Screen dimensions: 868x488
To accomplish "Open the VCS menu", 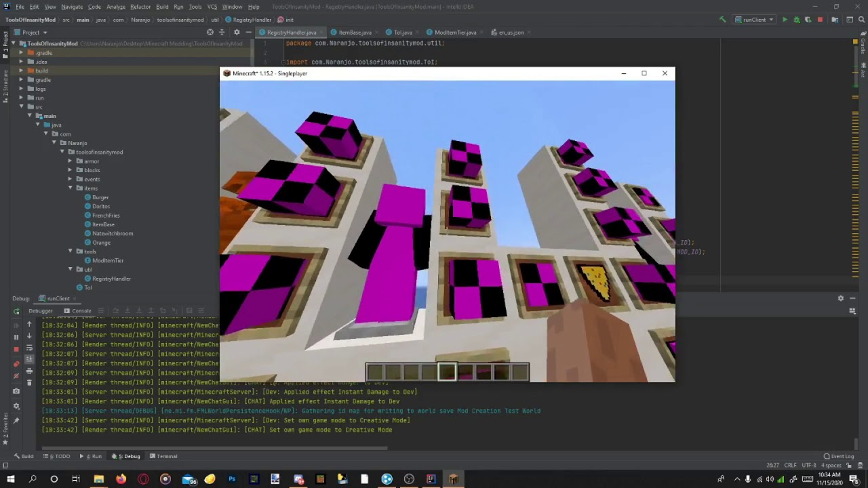I will click(212, 7).
